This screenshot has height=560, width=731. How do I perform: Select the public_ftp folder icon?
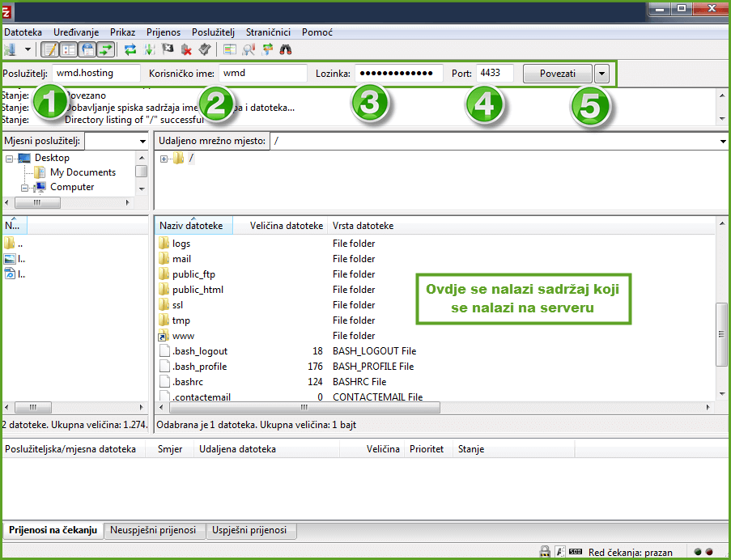[x=164, y=274]
